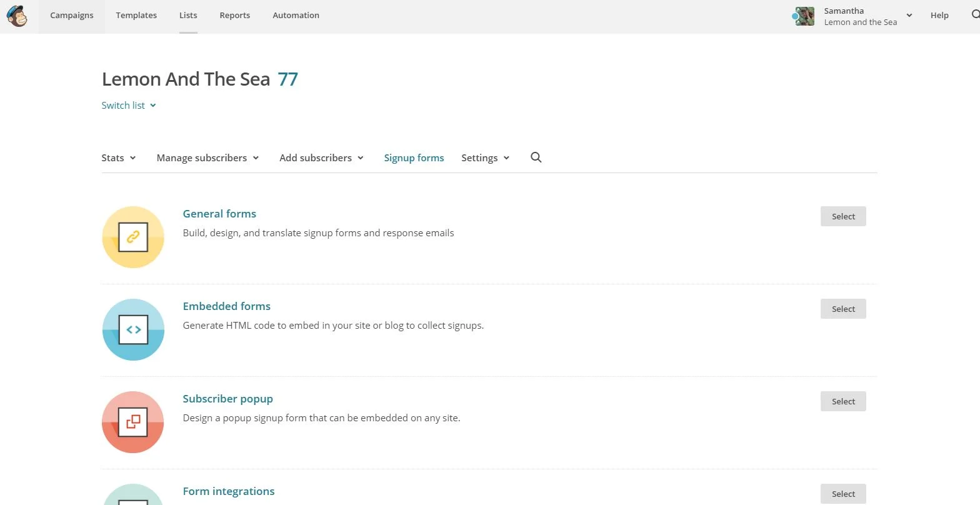Open the Lists tab
This screenshot has width=980, height=505.
188,15
